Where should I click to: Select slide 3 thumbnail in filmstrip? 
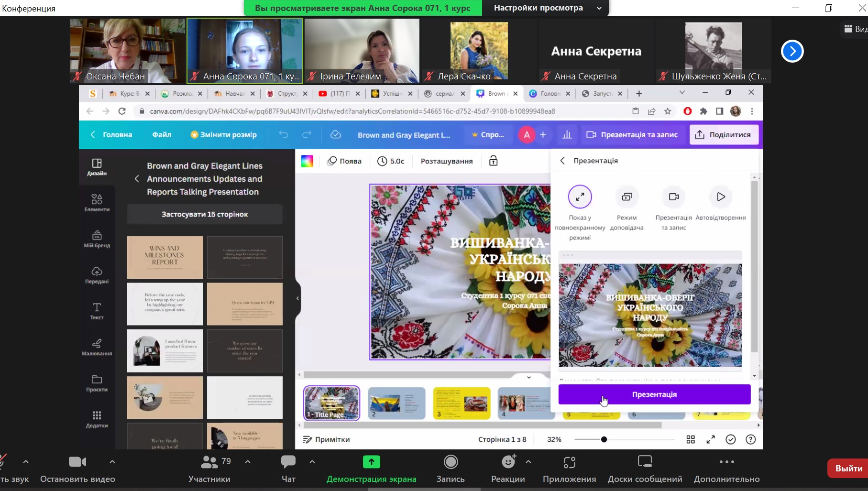(x=461, y=404)
